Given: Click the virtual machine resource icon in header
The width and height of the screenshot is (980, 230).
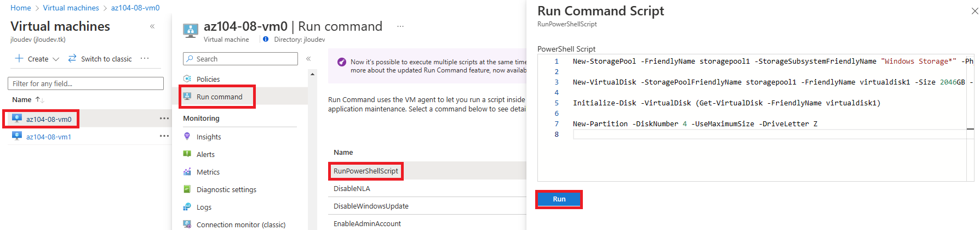Looking at the screenshot, I should (191, 31).
